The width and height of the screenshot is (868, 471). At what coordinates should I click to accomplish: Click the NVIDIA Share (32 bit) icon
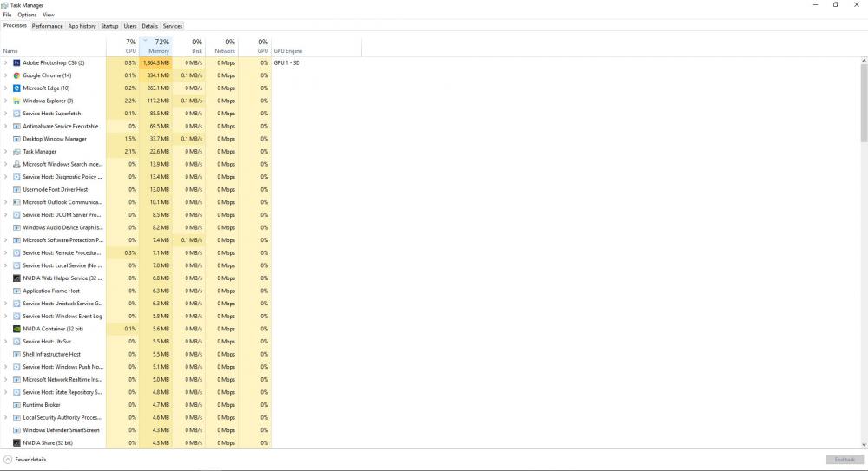[16, 443]
